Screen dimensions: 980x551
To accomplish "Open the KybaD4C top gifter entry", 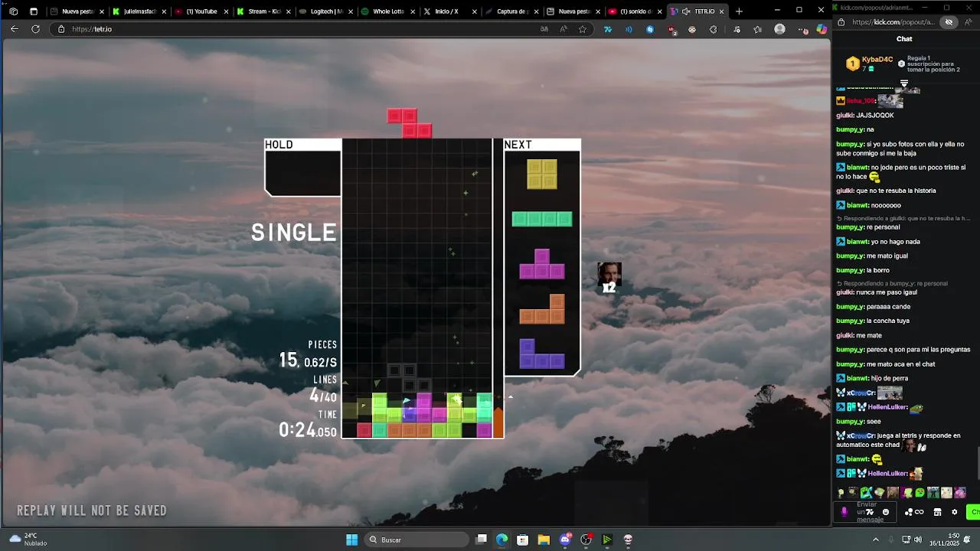I will coord(870,64).
